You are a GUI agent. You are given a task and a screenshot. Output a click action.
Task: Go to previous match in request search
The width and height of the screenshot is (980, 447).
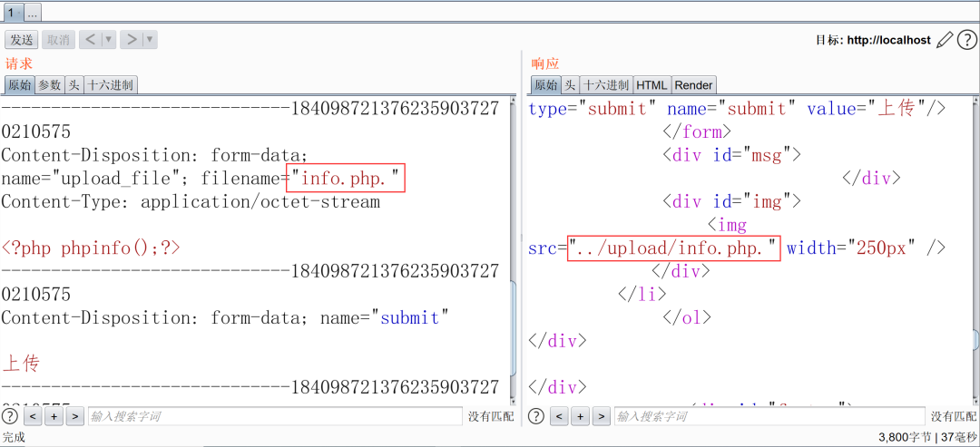coord(33,416)
